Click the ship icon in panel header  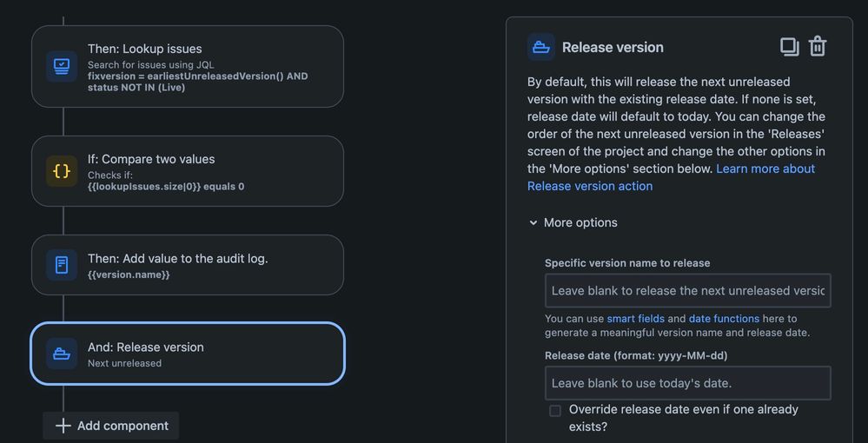541,47
